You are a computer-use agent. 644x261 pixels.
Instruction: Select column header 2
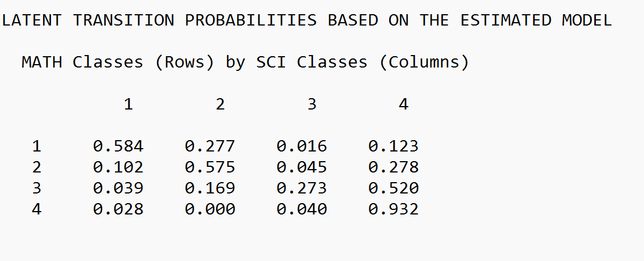click(x=220, y=104)
